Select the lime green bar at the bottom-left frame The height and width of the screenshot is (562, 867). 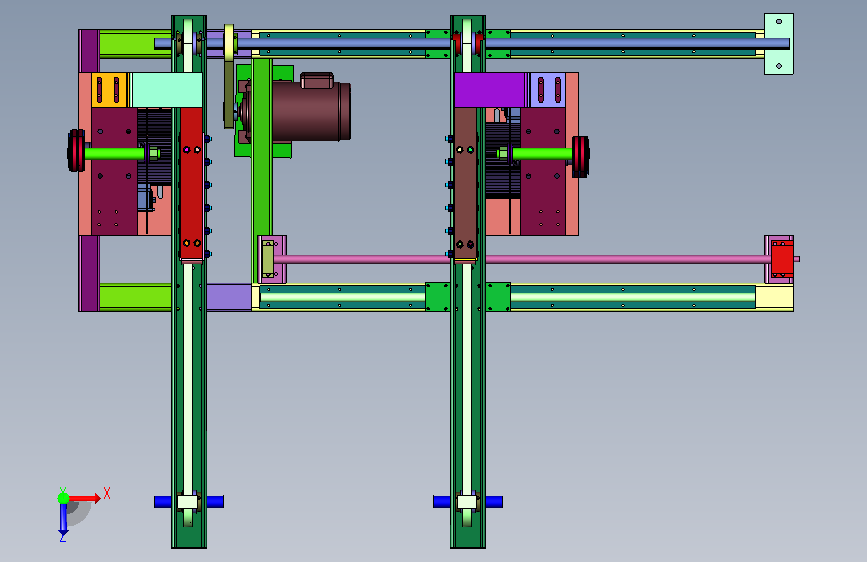click(x=135, y=298)
